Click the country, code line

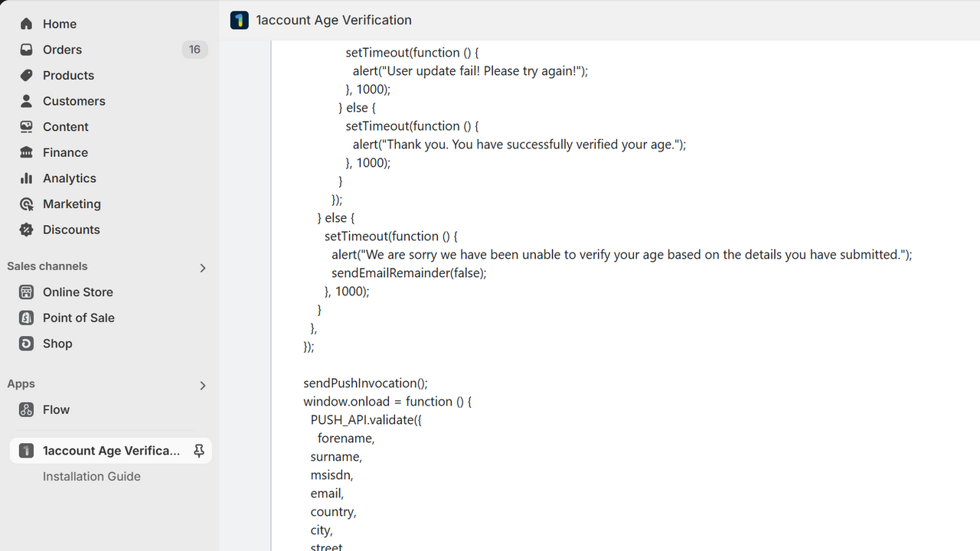tap(333, 512)
